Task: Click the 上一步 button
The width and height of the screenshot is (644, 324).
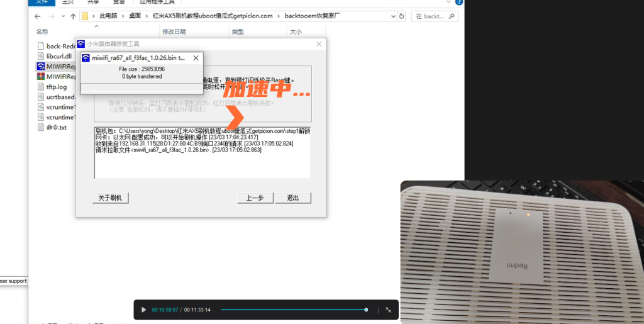Action: pos(255,198)
